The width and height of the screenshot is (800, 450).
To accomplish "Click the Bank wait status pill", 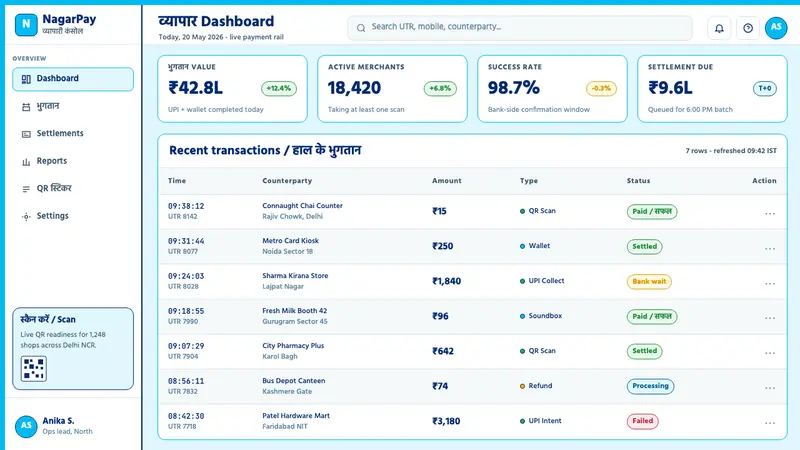I will (x=649, y=282).
